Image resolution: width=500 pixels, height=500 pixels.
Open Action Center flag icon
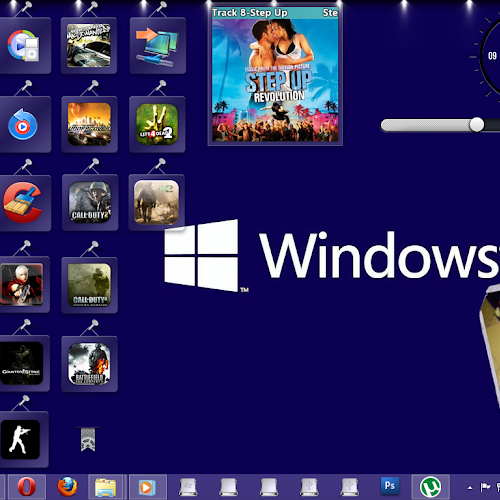coord(485,487)
